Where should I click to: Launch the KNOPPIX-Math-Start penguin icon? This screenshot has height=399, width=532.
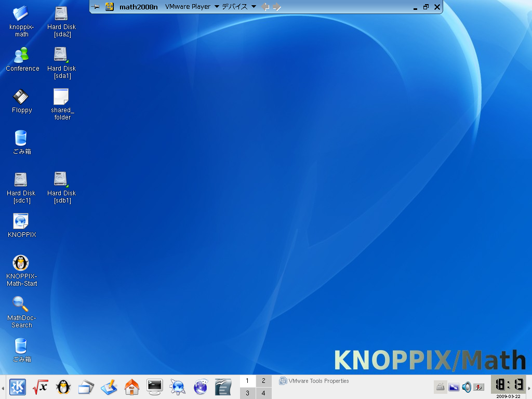coord(21,263)
